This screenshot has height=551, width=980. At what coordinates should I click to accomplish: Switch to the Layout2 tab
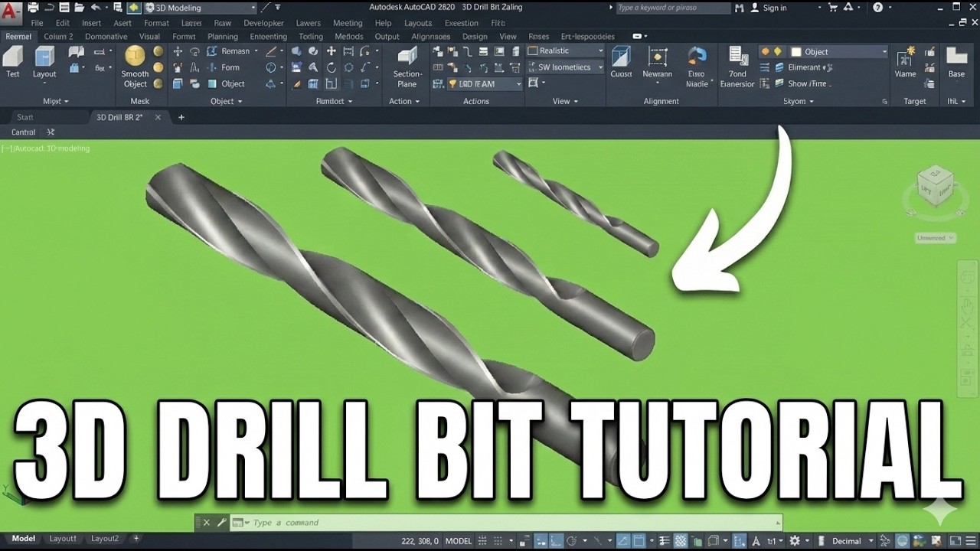pyautogui.click(x=105, y=539)
